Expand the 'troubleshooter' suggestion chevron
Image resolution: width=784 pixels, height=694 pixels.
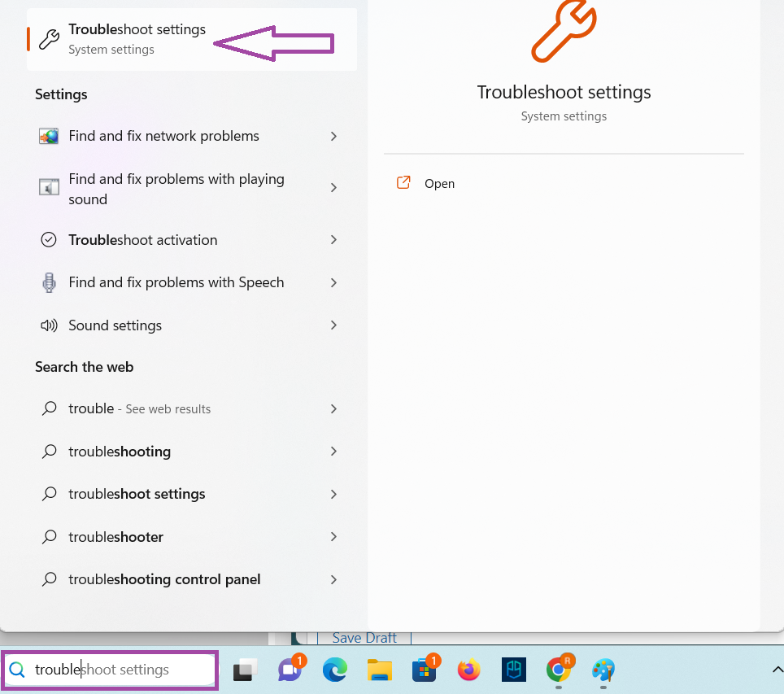333,537
